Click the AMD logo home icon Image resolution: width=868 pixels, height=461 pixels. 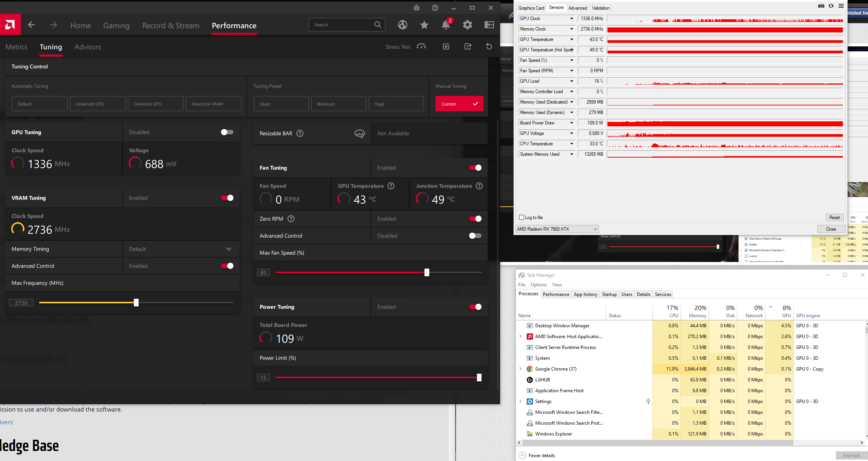(10, 25)
